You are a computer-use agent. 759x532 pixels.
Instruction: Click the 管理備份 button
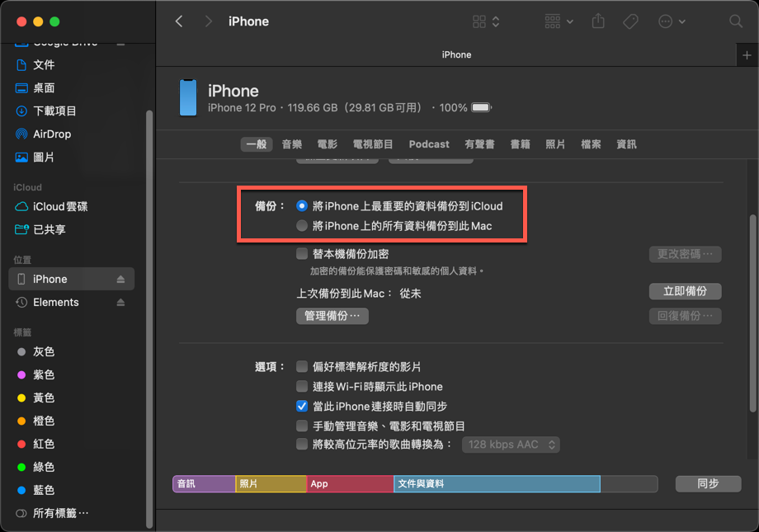332,316
